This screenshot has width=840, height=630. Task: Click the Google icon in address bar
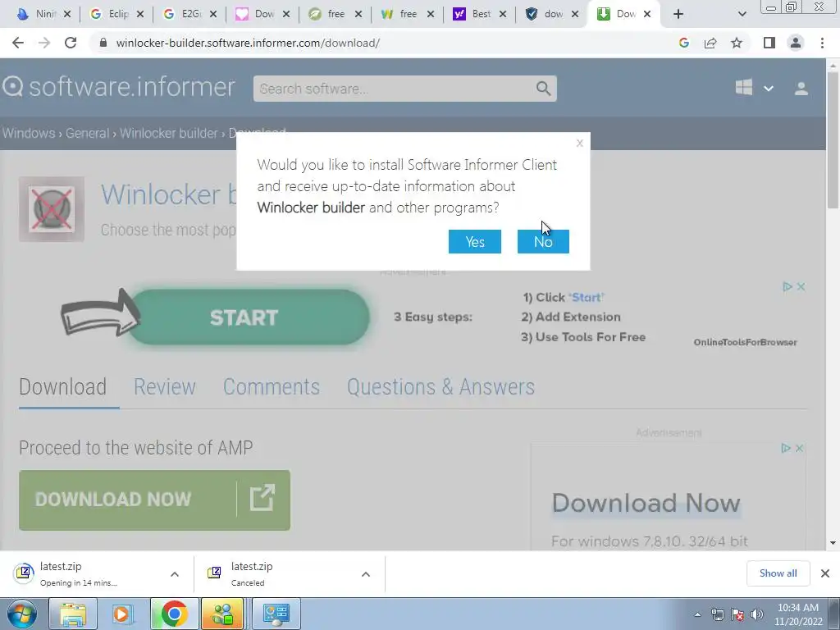point(683,43)
